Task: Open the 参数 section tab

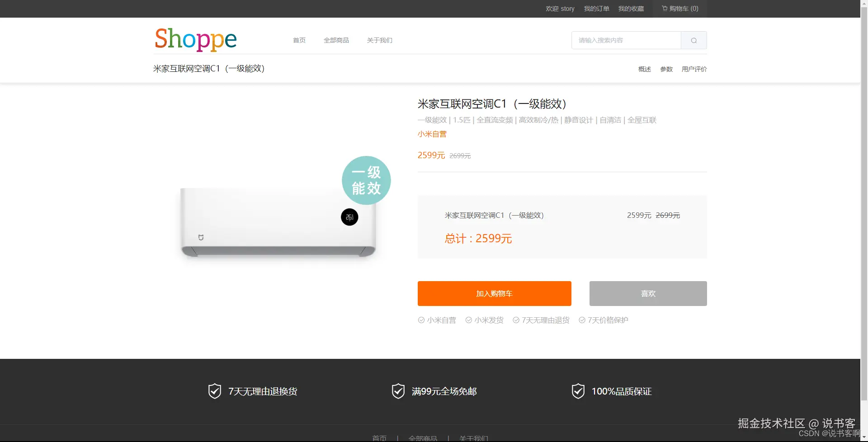Action: (x=666, y=69)
